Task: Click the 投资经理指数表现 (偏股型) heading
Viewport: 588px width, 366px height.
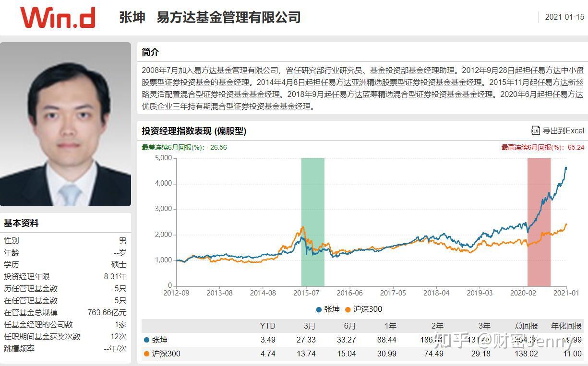Action: pyautogui.click(x=194, y=131)
